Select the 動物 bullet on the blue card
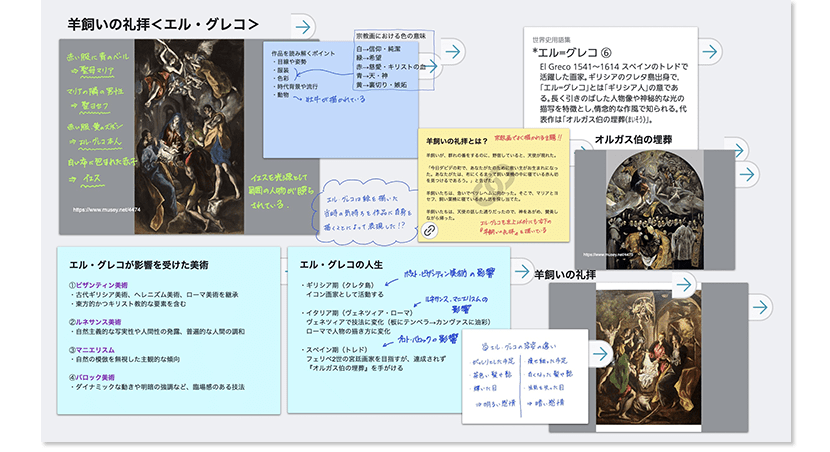The width and height of the screenshot is (830, 452). 281,95
